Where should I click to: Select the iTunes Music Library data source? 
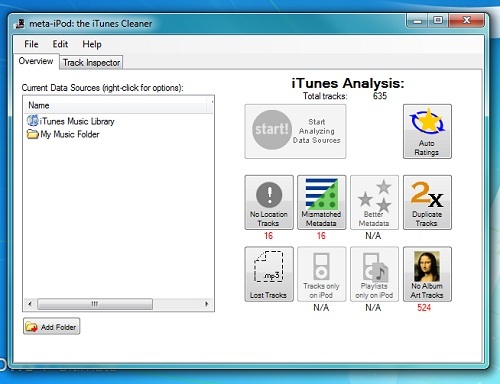click(71, 121)
